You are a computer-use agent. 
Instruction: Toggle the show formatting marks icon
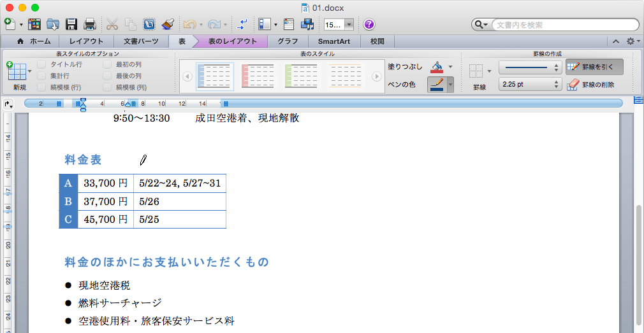click(242, 25)
